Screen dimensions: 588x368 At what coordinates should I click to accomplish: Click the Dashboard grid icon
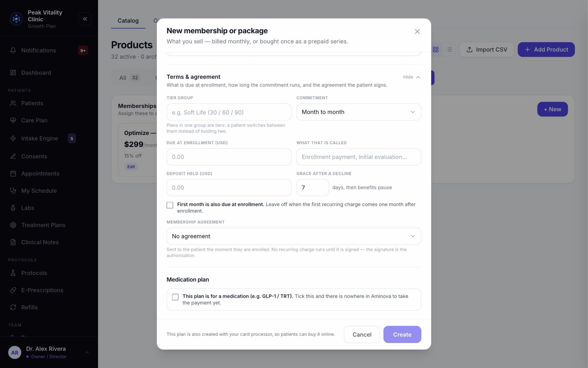pos(13,72)
